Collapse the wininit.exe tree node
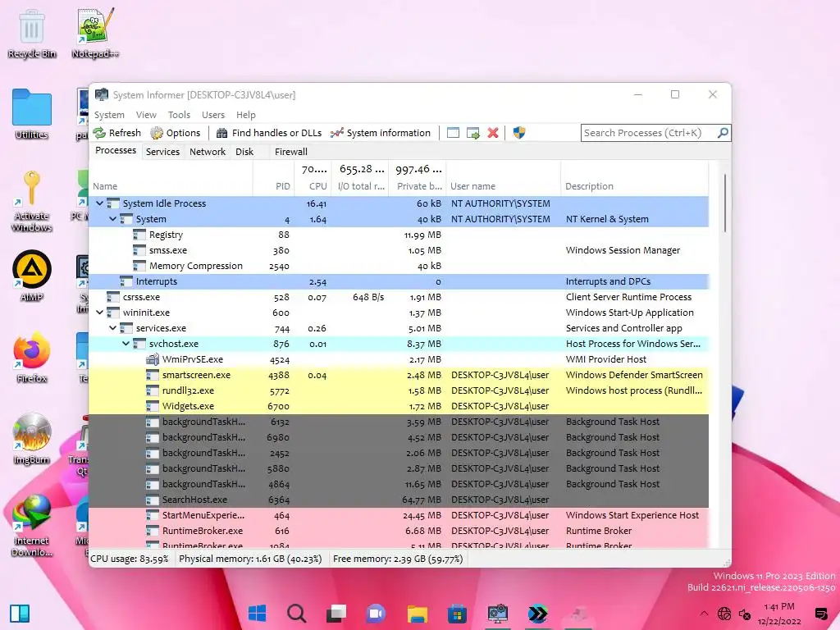This screenshot has height=630, width=840. point(99,313)
